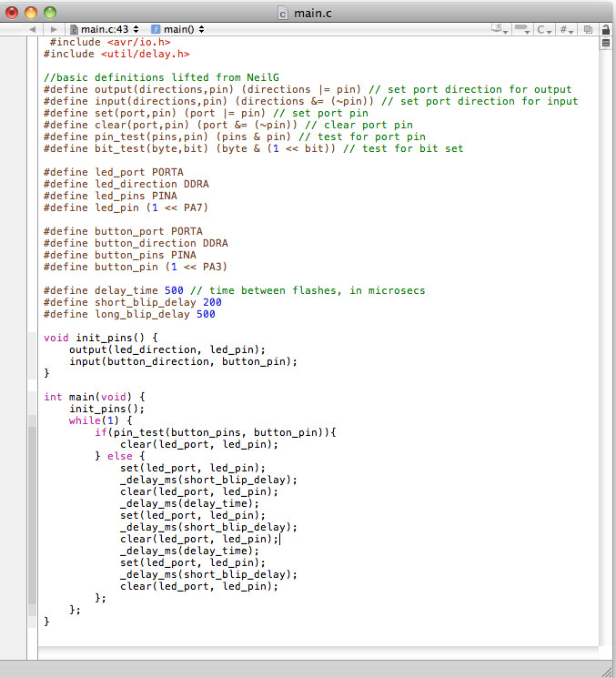Open the main() function popup
This screenshot has height=678, width=616.
(177, 29)
